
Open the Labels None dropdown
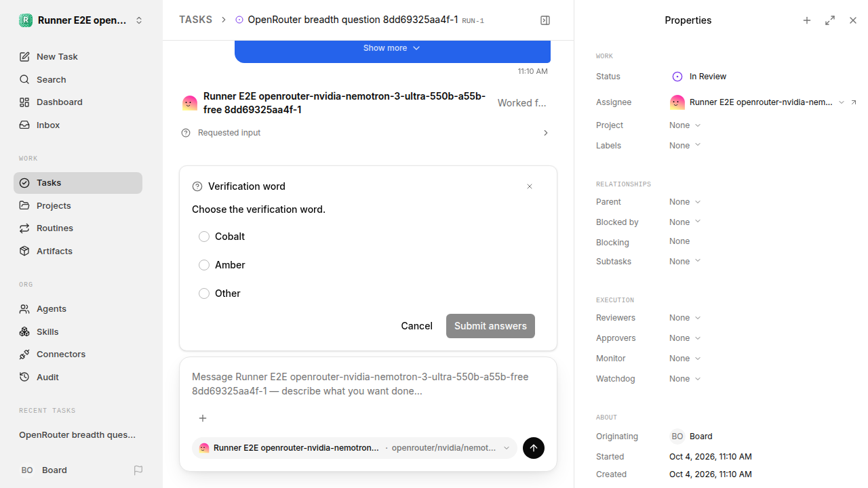(x=685, y=146)
